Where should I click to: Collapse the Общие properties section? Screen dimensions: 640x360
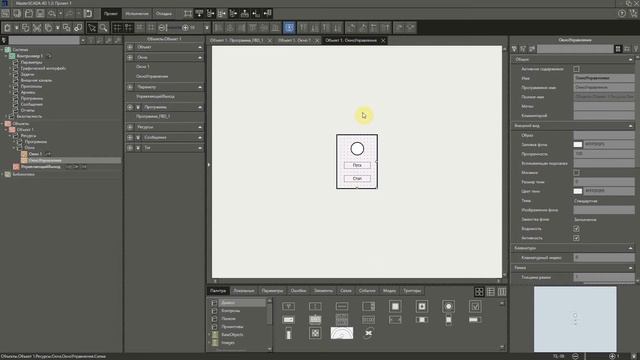tap(631, 60)
